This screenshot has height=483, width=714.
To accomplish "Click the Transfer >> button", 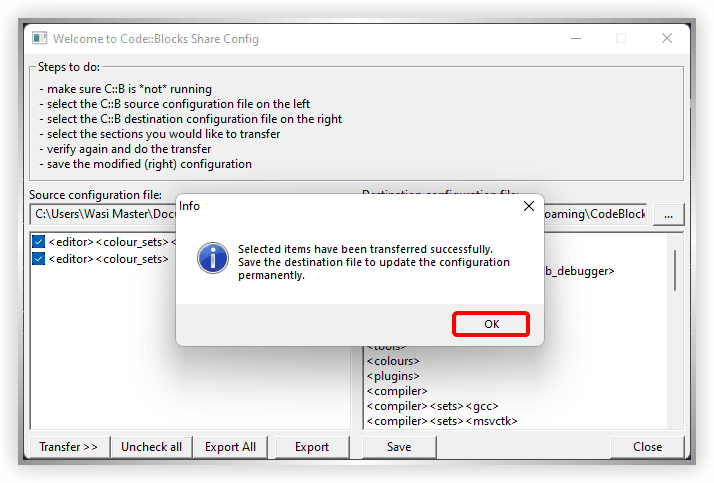I will coord(69,447).
